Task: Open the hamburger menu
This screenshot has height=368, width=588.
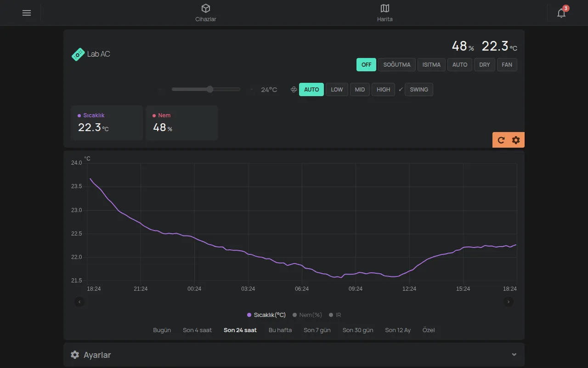Action: point(27,13)
